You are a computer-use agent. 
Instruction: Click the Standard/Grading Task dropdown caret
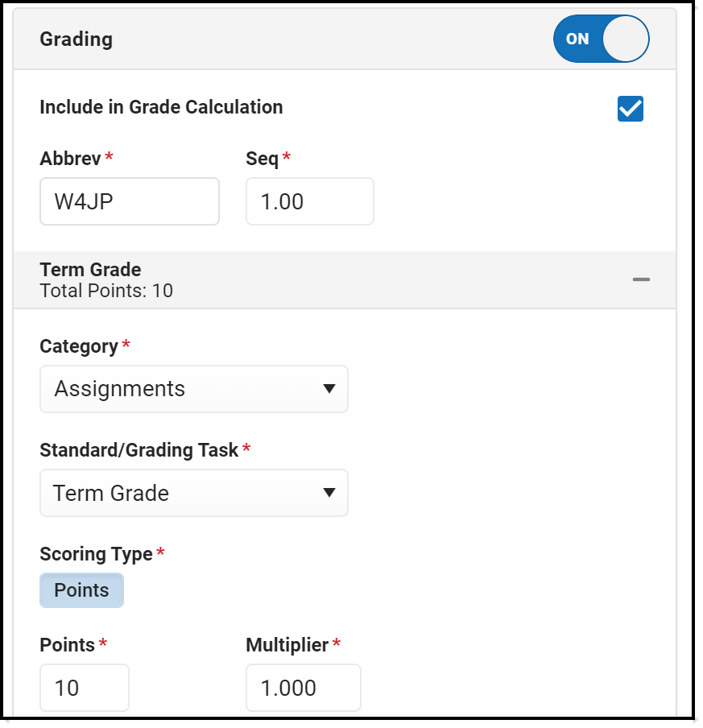click(x=330, y=493)
